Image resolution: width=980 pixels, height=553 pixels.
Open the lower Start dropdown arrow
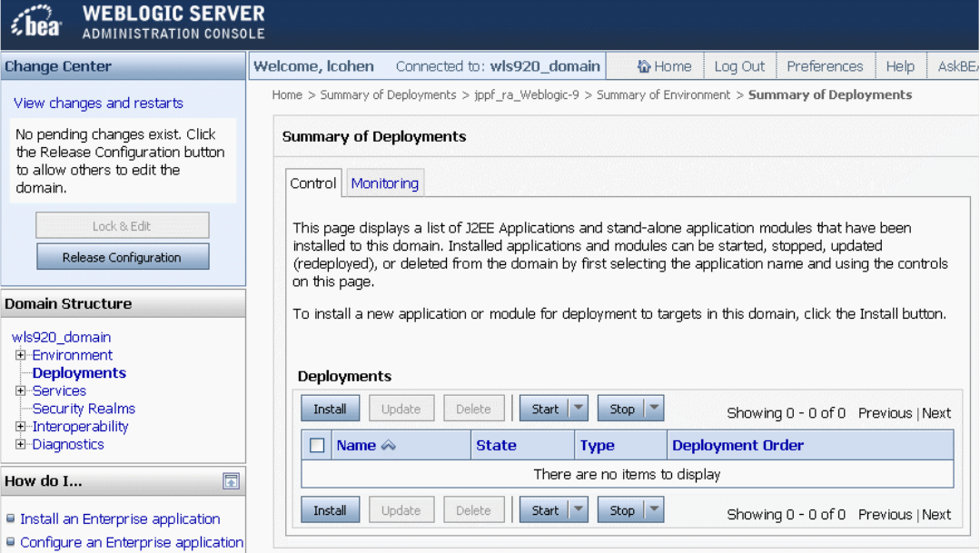pyautogui.click(x=579, y=510)
